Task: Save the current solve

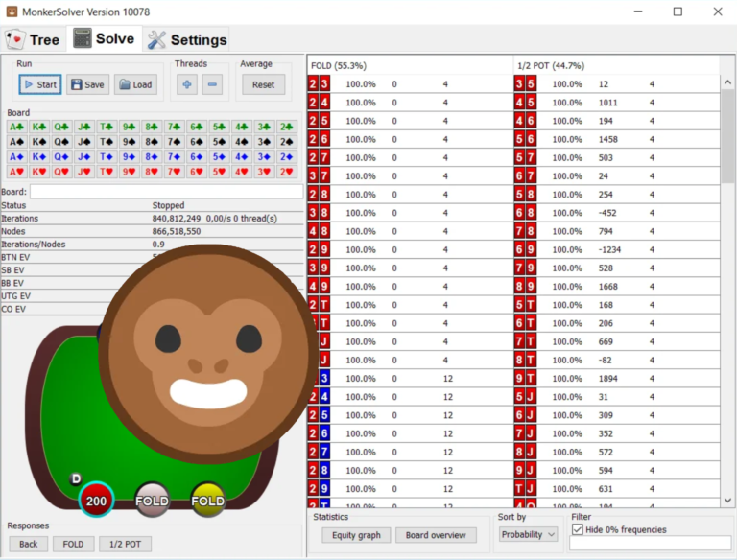Action: point(88,84)
